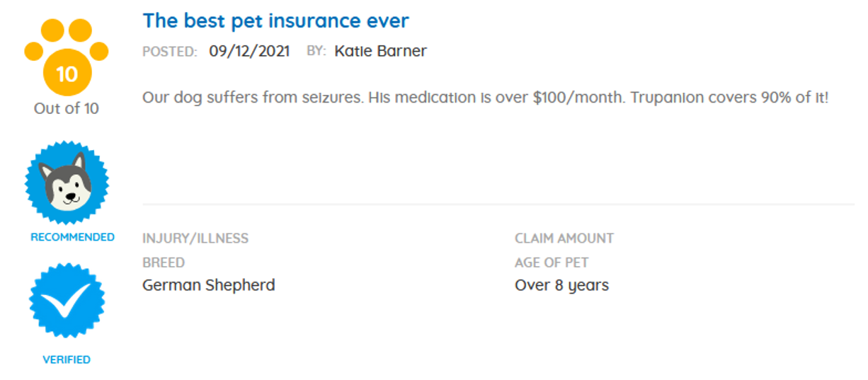Click the BREED field label

(x=164, y=263)
